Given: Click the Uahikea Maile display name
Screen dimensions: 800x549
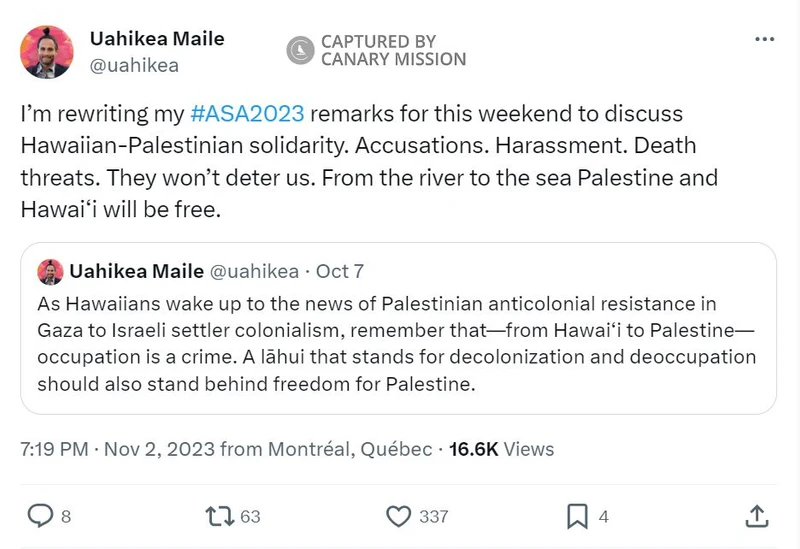Looking at the screenshot, I should [157, 39].
